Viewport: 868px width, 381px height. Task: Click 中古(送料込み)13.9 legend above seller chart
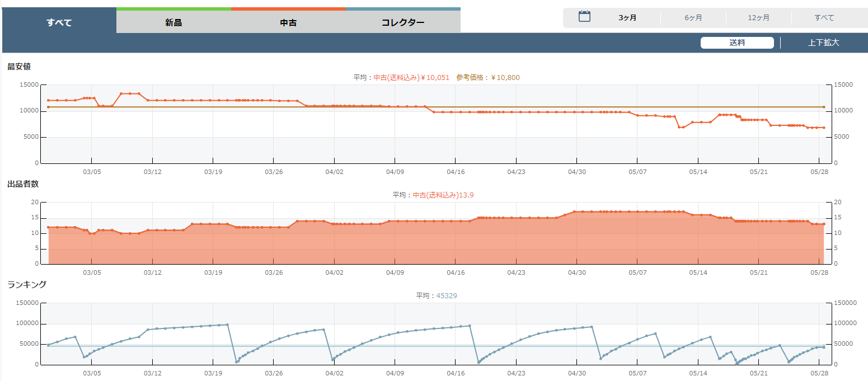[x=444, y=195]
